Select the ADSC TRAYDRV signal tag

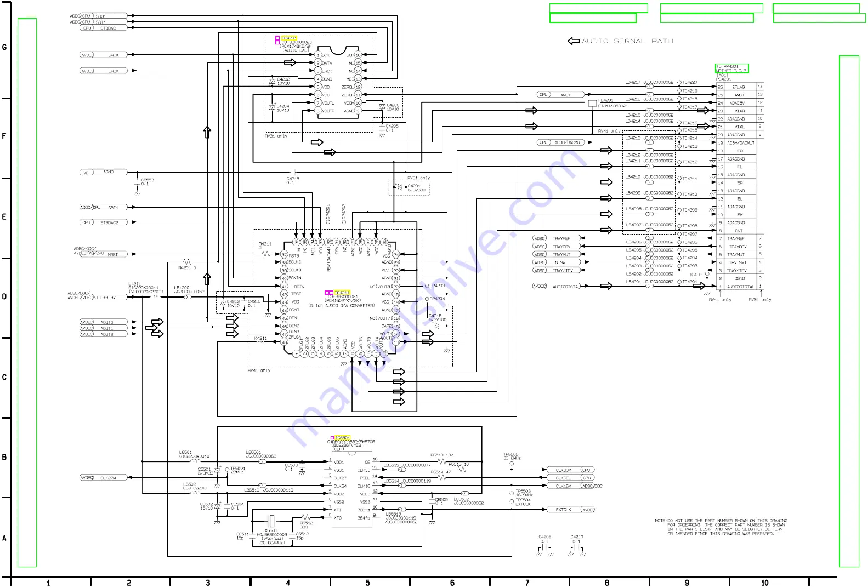tap(555, 247)
